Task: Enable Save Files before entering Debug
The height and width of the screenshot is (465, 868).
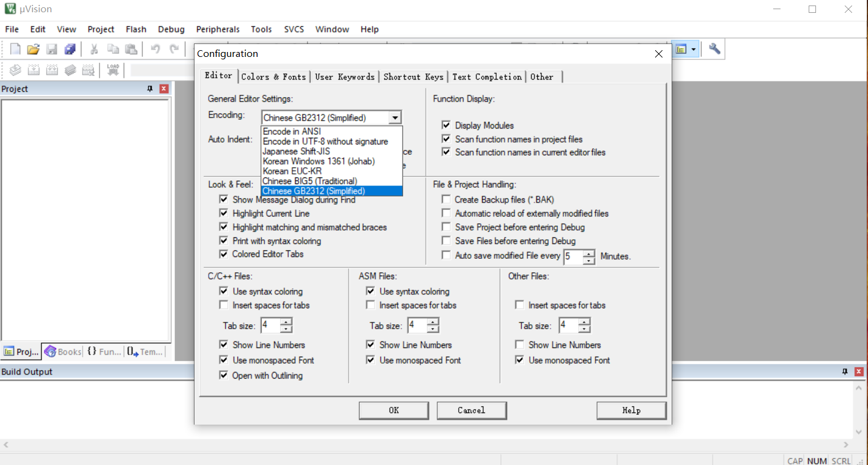Action: pyautogui.click(x=446, y=241)
